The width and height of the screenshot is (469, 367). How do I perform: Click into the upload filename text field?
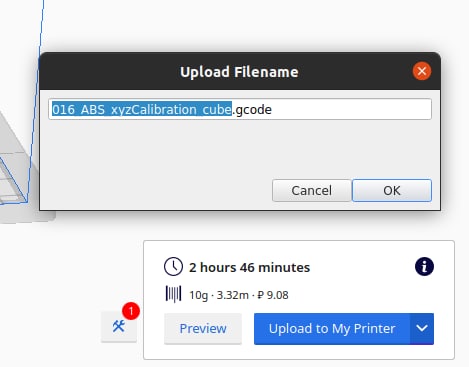tap(240, 109)
